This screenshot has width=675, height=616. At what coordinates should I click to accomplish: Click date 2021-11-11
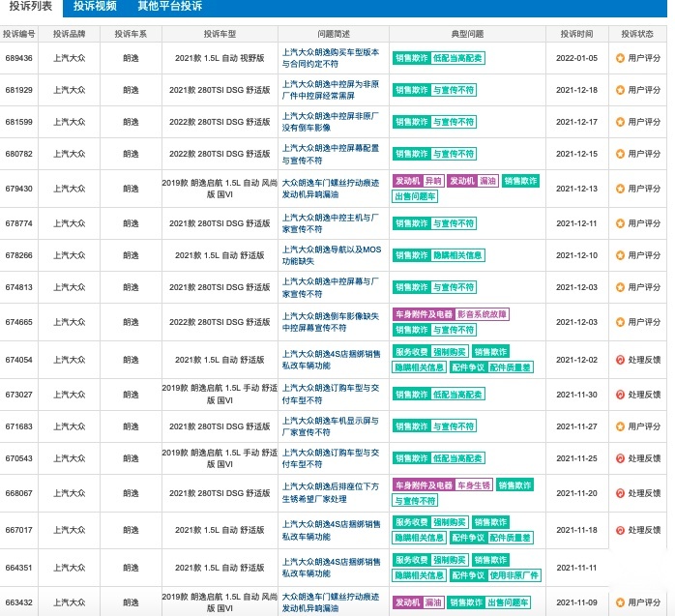tap(577, 568)
